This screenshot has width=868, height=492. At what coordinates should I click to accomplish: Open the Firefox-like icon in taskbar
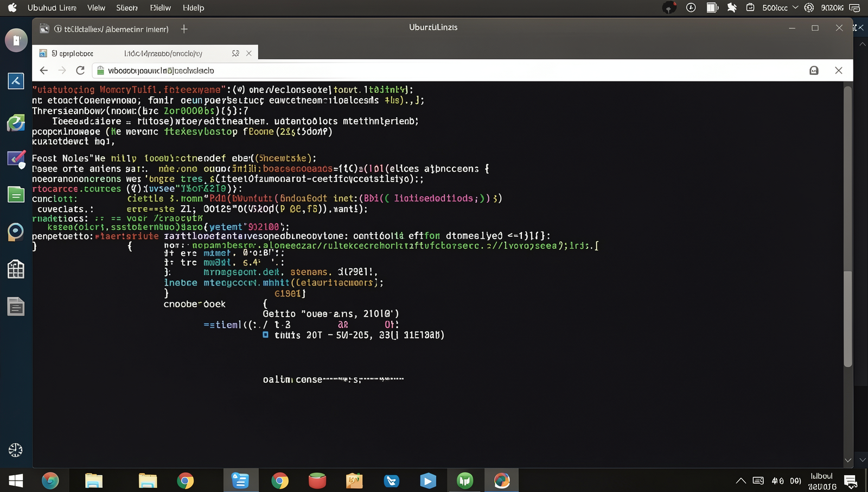(50, 481)
